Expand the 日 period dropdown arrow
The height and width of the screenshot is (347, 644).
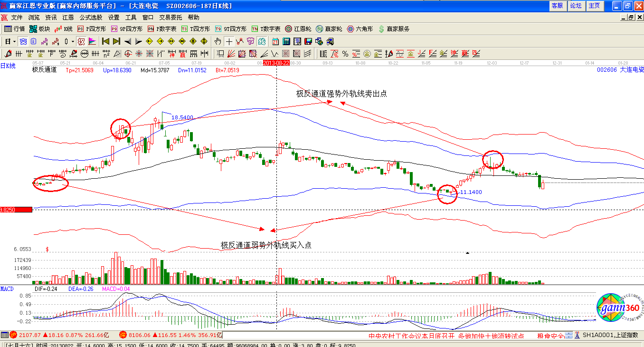click(15, 41)
